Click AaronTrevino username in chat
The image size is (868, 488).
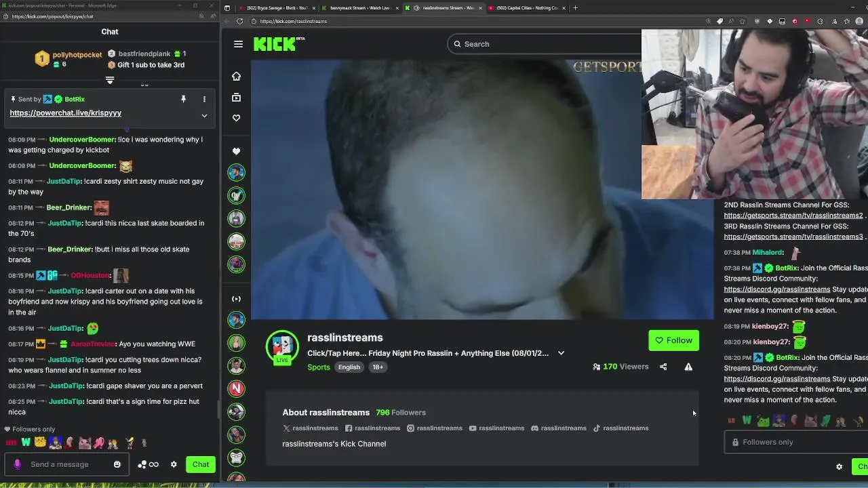[x=93, y=344]
